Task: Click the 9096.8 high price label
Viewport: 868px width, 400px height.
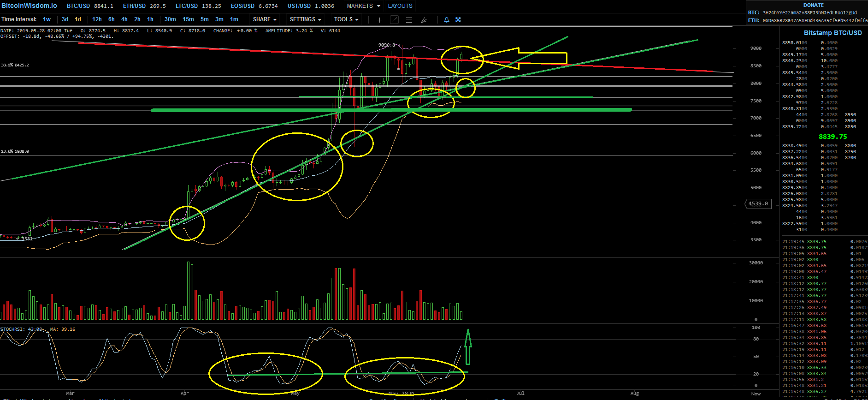Action: tap(387, 45)
